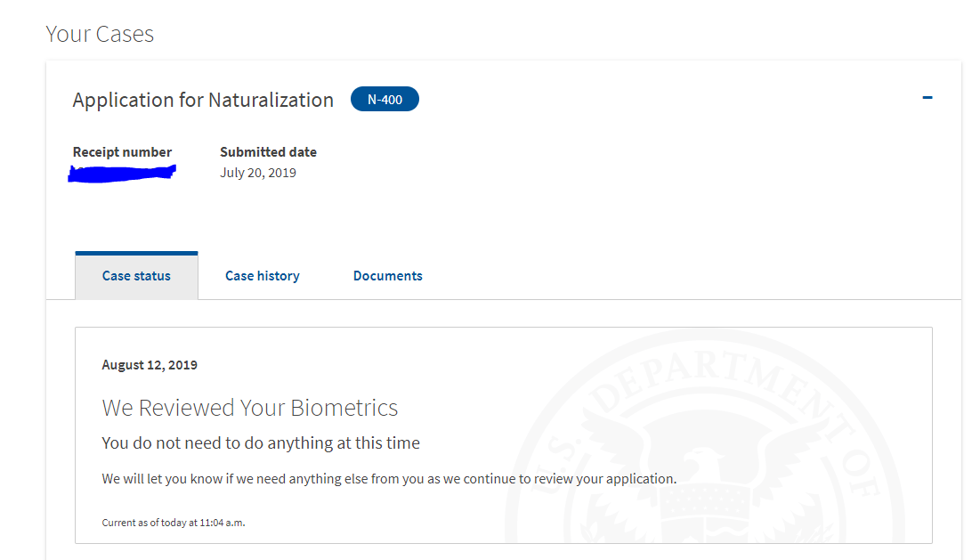This screenshot has height=560, width=980.
Task: Click the 'Current as of today' timestamp
Action: 174,523
